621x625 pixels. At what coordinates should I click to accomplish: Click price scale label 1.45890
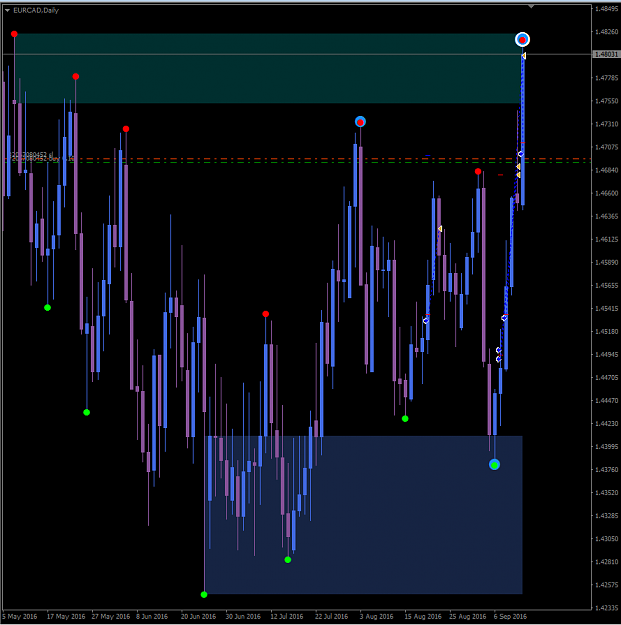tap(606, 262)
